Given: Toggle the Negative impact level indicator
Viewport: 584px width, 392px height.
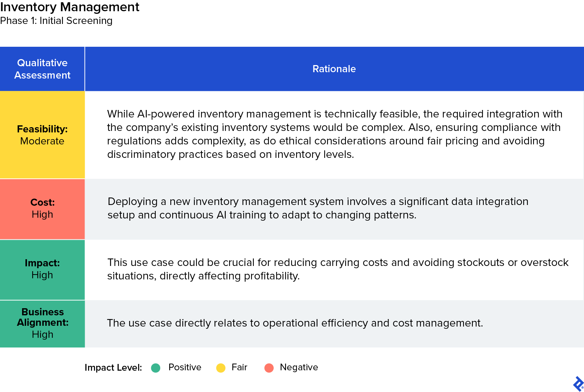Looking at the screenshot, I should [269, 368].
